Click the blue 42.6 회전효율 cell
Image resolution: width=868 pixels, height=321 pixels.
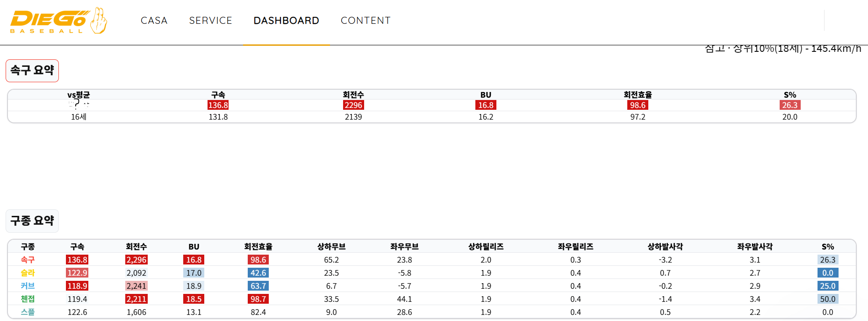click(x=258, y=273)
